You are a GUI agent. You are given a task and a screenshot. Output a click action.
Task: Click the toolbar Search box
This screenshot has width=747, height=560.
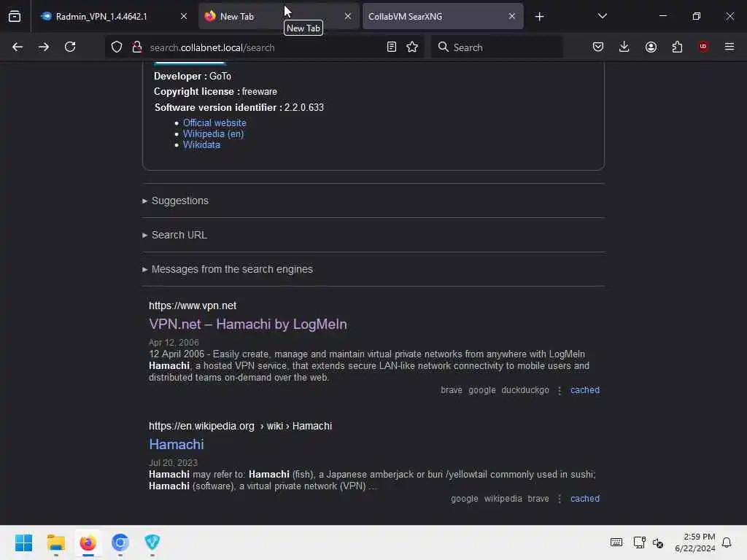click(496, 47)
